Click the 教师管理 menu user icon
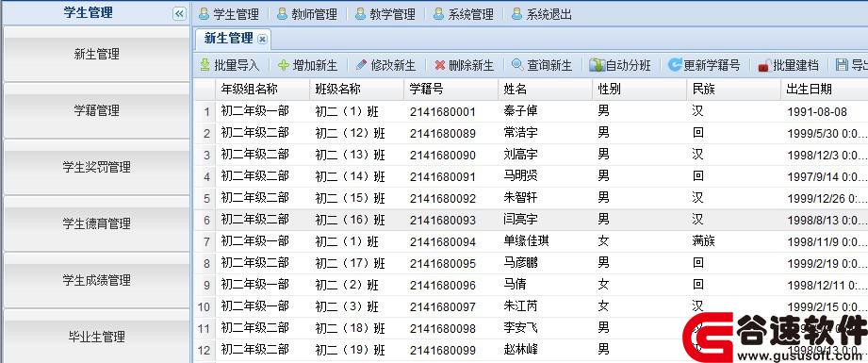 click(x=283, y=14)
